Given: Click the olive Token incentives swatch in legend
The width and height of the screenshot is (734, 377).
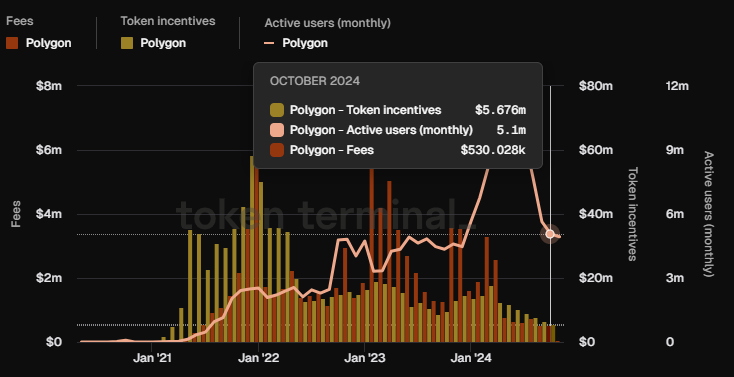Looking at the screenshot, I should pos(127,43).
